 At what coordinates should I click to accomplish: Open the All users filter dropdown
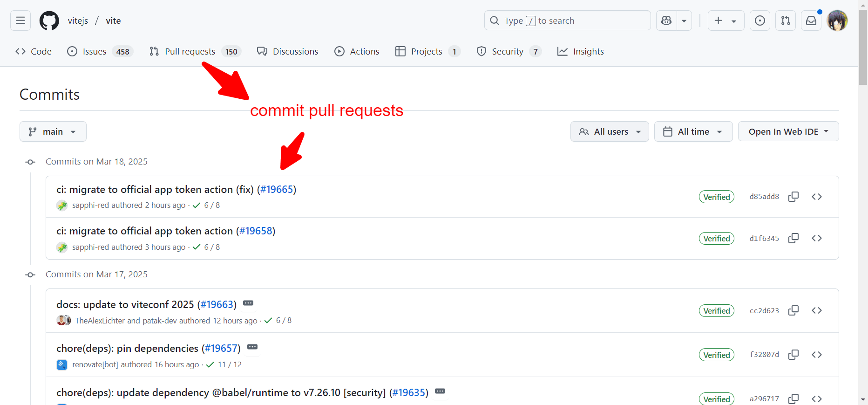point(610,131)
